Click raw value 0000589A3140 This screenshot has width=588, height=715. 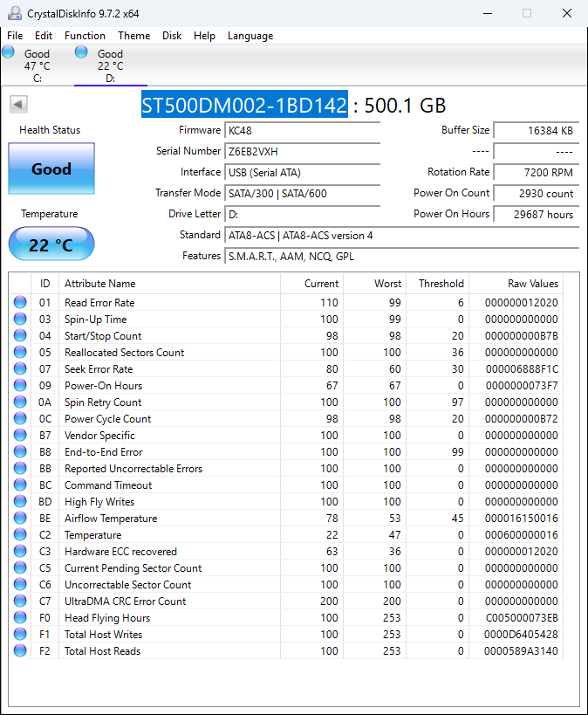click(521, 650)
